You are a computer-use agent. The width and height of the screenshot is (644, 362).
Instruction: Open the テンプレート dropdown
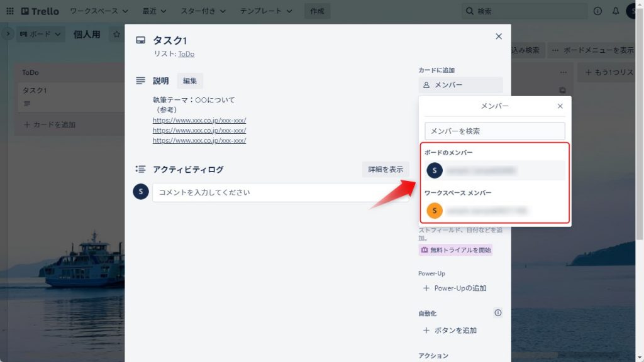[x=266, y=11]
